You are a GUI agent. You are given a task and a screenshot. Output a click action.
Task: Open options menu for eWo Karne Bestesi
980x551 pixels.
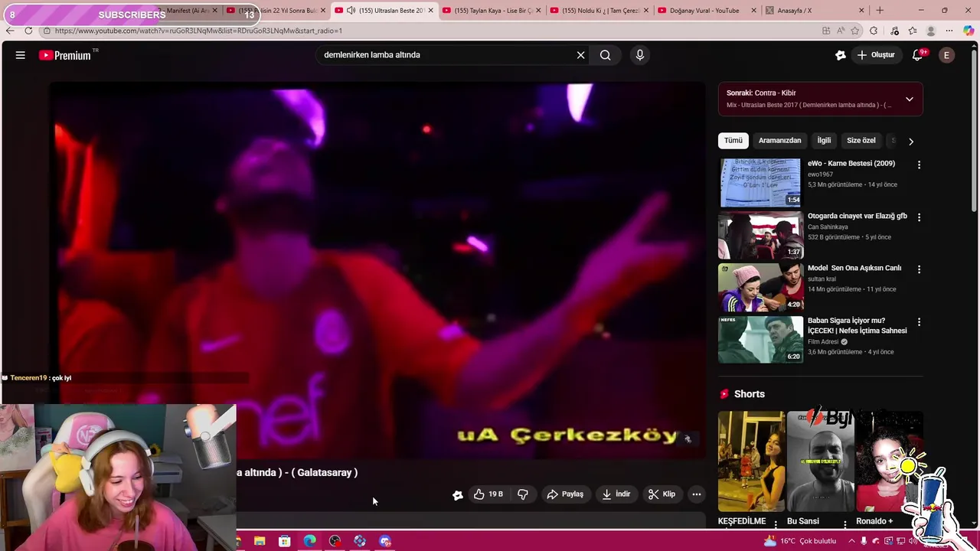point(919,165)
